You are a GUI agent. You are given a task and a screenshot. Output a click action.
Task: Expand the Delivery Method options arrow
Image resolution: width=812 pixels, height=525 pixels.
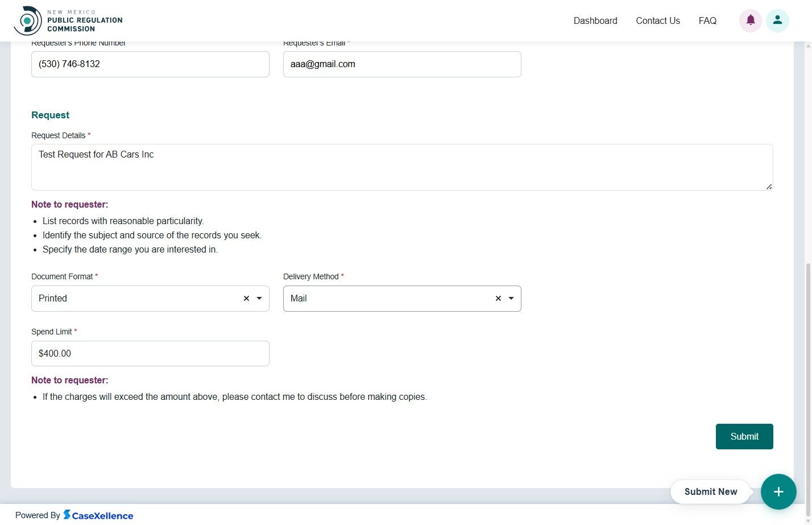click(511, 298)
